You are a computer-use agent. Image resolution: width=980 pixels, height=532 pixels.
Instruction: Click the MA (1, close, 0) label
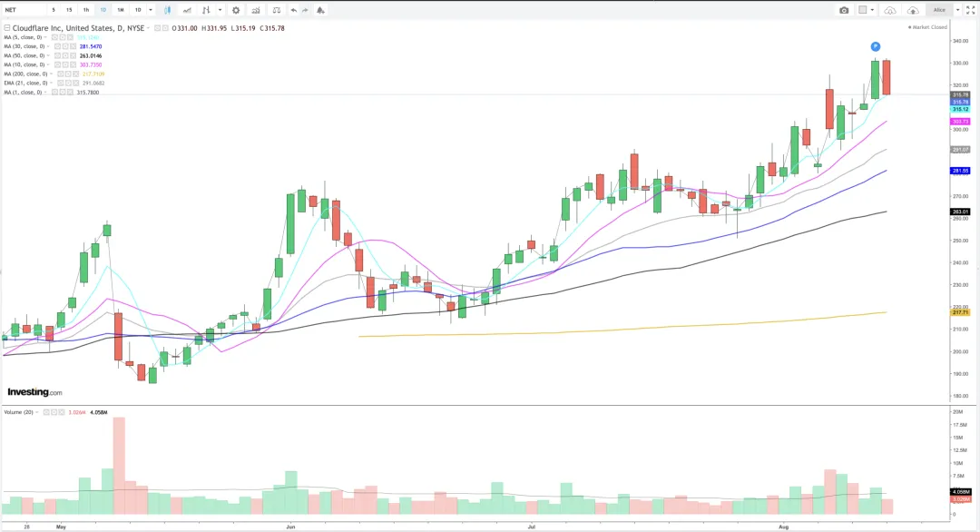(23, 93)
